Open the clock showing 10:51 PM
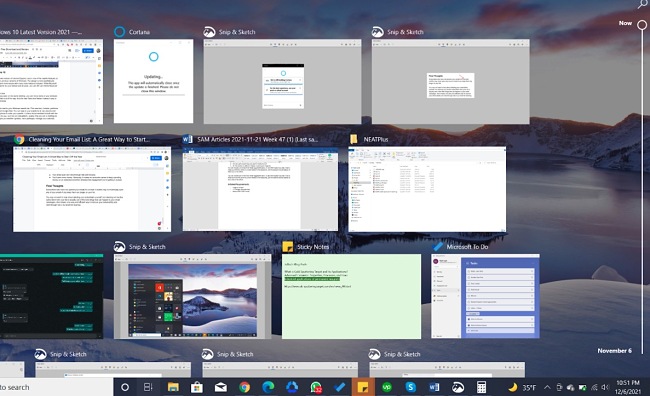 [x=628, y=387]
